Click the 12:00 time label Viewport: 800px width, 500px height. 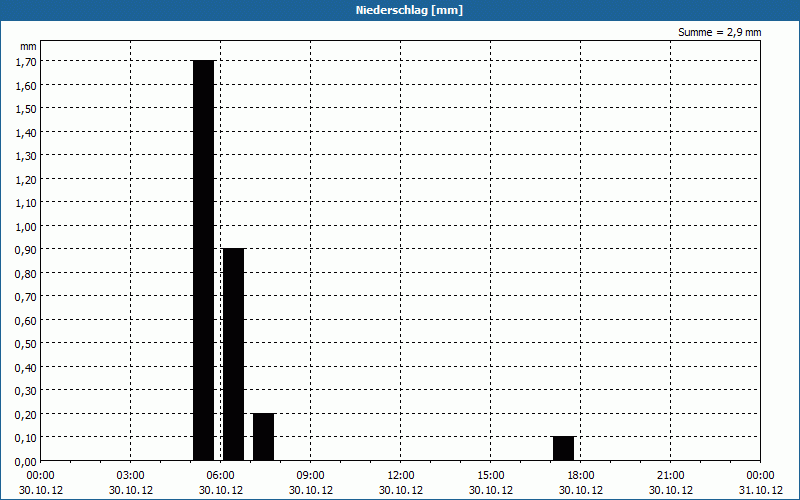[401, 475]
